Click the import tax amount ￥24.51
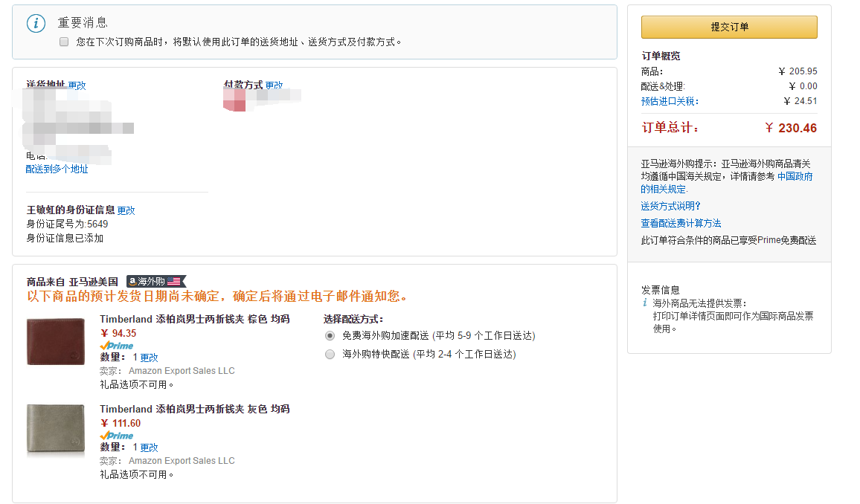Viewport: 860px width, 504px height. 800,101
